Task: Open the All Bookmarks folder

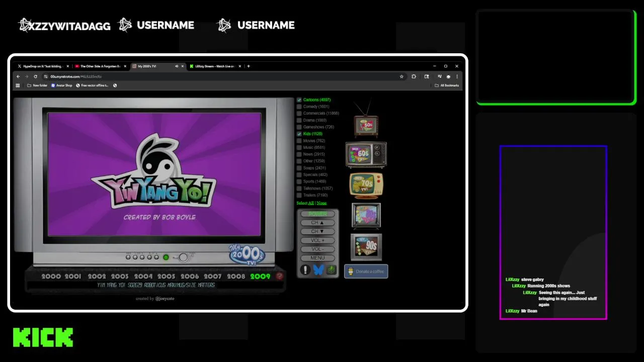Action: click(447, 85)
